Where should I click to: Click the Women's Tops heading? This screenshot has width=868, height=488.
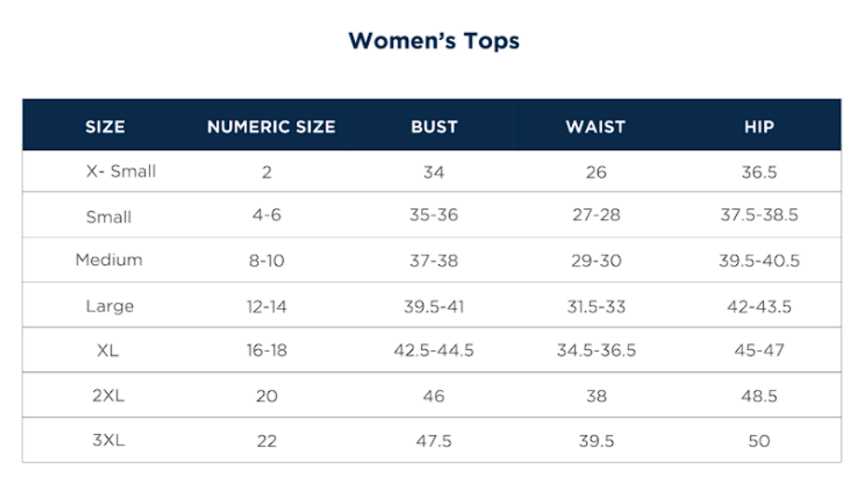pos(434,41)
